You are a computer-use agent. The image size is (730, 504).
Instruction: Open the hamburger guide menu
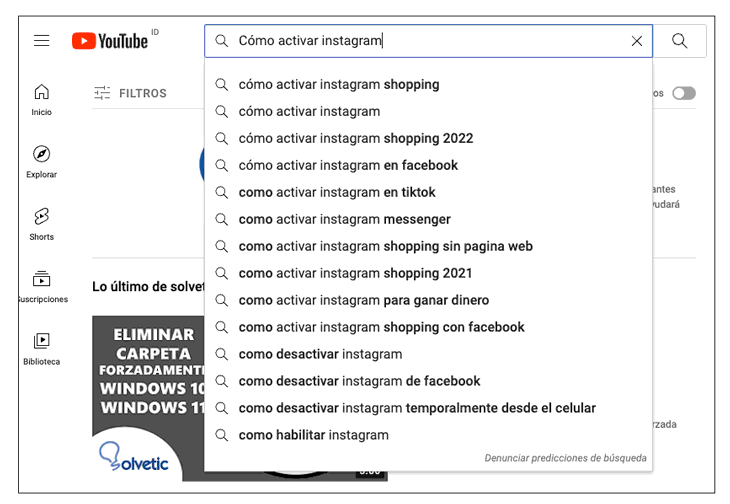[41, 41]
